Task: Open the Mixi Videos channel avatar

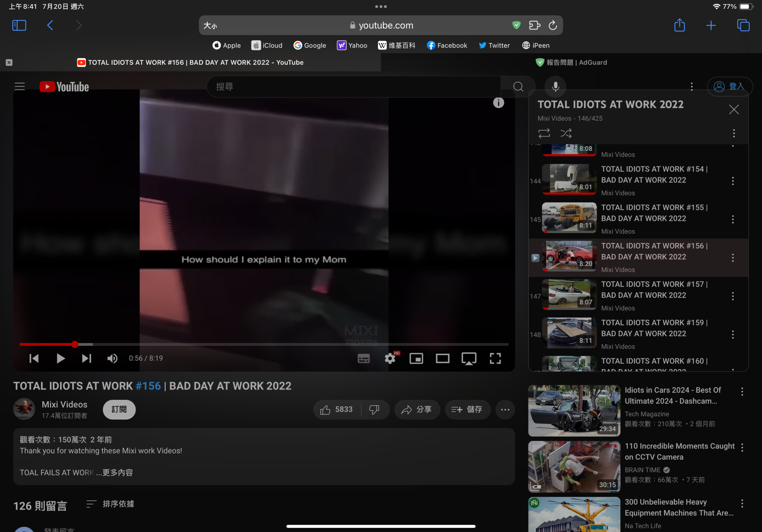Action: click(24, 409)
